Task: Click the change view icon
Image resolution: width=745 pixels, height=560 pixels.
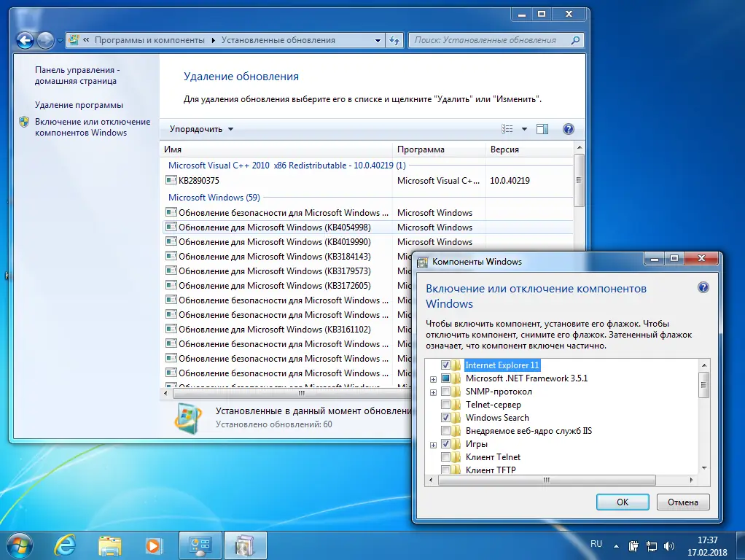Action: (x=507, y=129)
